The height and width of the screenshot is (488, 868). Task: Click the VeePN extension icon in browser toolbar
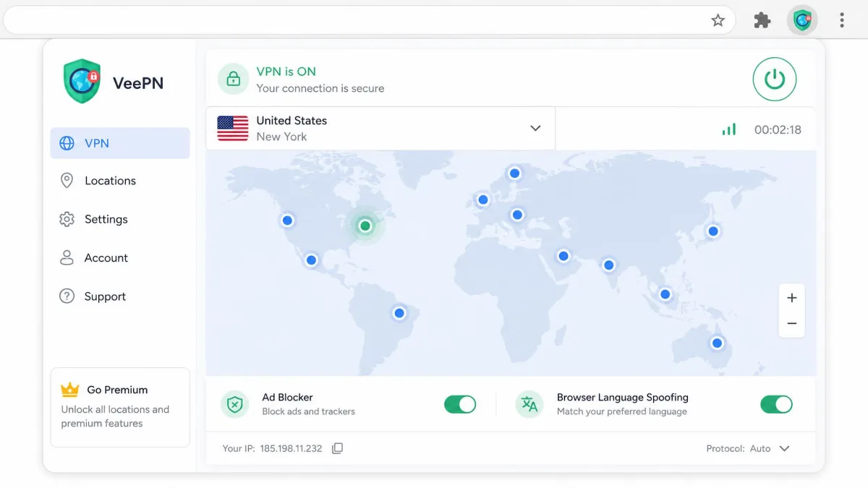pos(802,20)
